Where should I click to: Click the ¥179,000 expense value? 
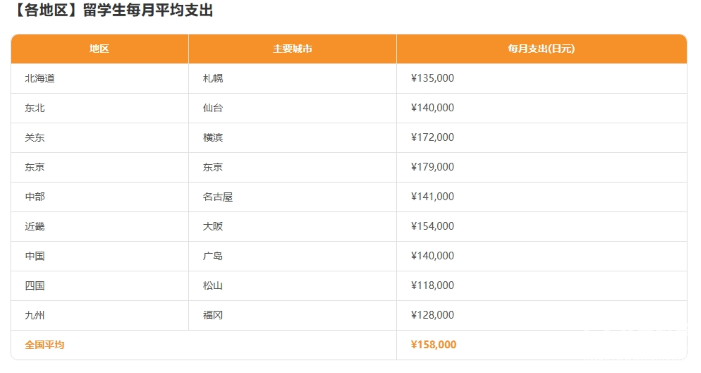432,167
